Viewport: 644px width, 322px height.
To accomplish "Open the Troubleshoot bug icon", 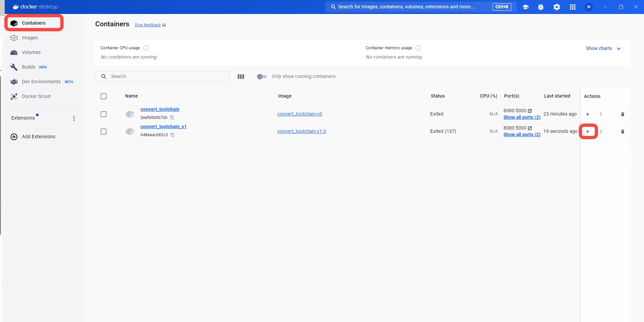I will tap(541, 7).
